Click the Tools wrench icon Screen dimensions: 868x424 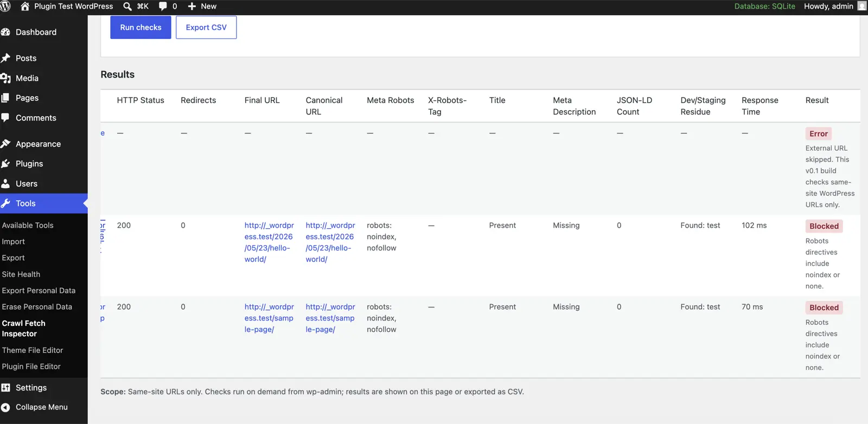click(x=6, y=203)
